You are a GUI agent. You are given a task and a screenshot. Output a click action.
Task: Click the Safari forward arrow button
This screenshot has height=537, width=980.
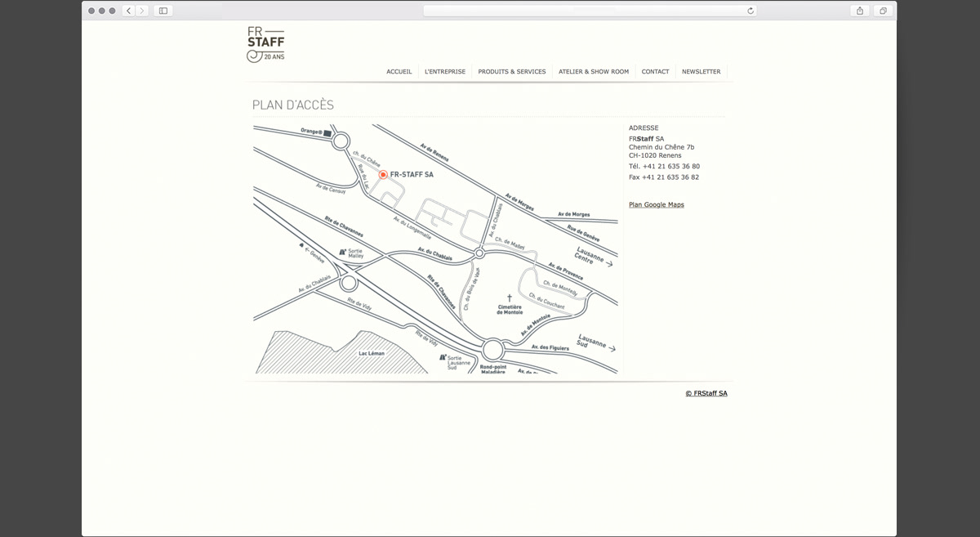(142, 11)
